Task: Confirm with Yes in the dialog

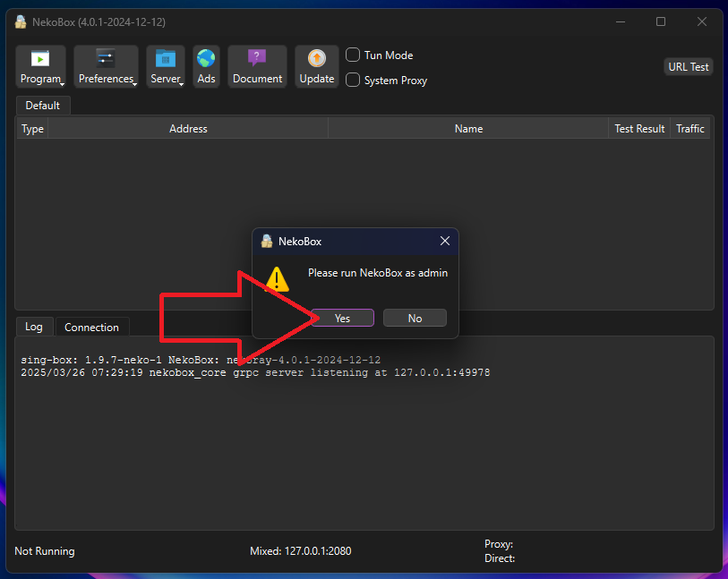Action: 343,319
